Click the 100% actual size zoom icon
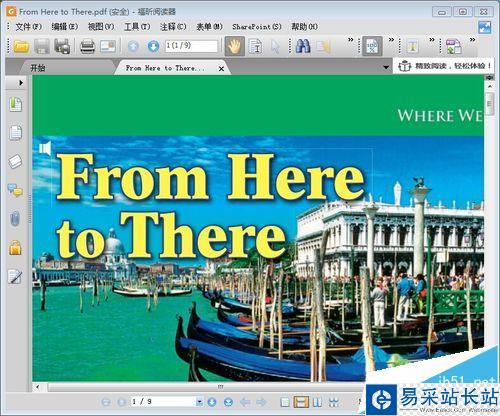 pyautogui.click(x=372, y=46)
